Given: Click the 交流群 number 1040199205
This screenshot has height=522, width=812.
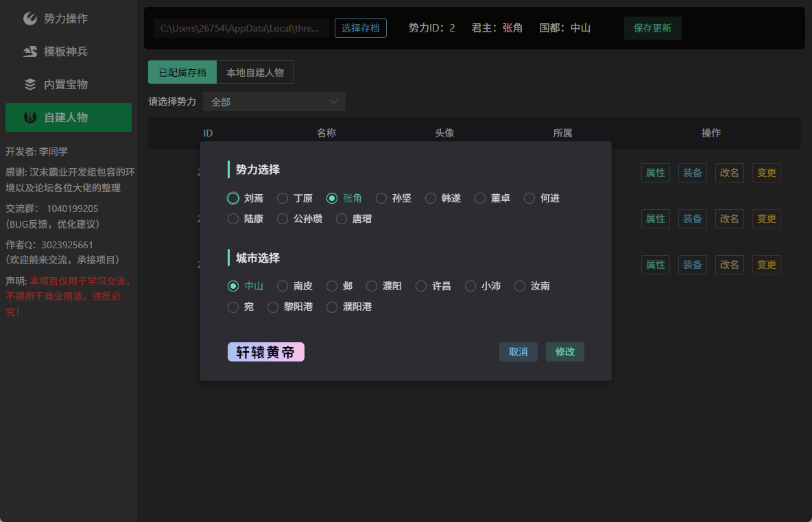Looking at the screenshot, I should point(73,209).
